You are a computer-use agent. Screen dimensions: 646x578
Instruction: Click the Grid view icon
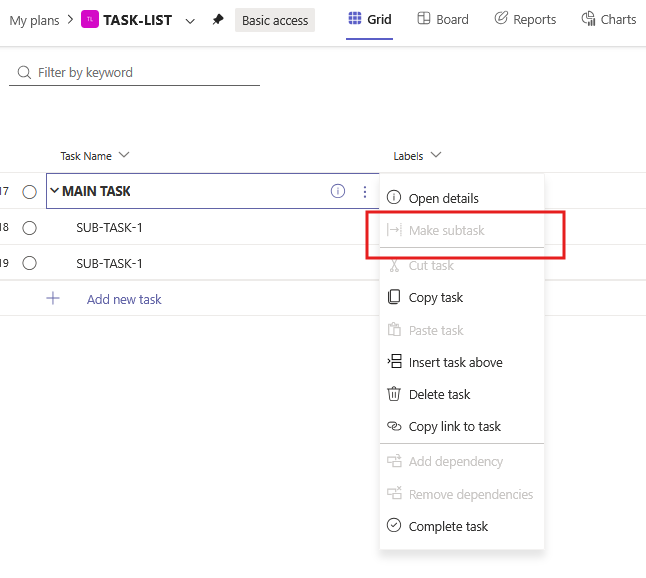pos(355,19)
